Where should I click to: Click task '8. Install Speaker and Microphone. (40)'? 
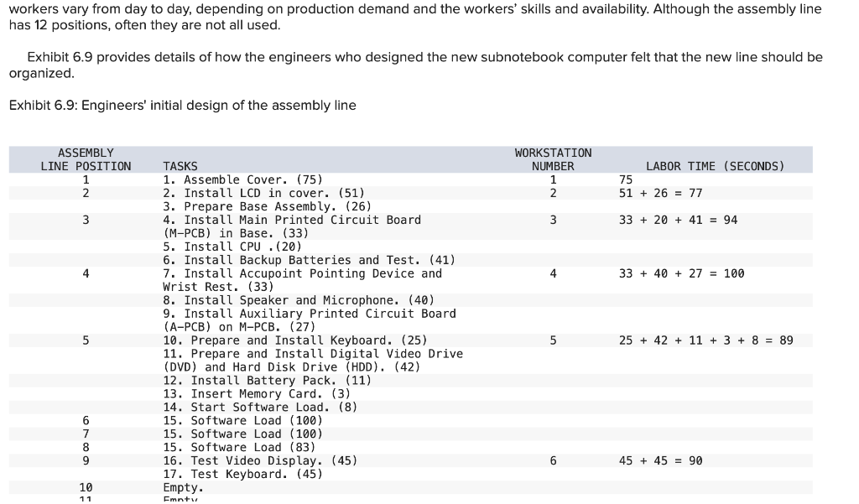coord(299,300)
